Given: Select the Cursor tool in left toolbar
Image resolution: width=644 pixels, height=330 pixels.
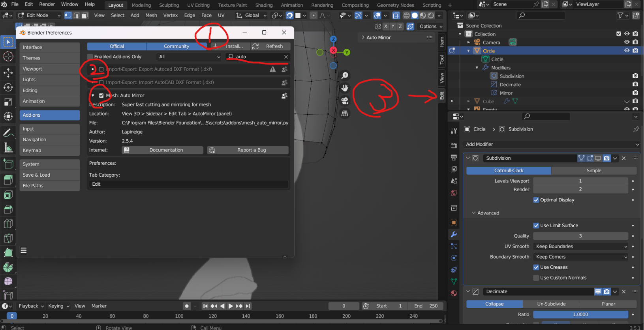Looking at the screenshot, I should (8, 56).
